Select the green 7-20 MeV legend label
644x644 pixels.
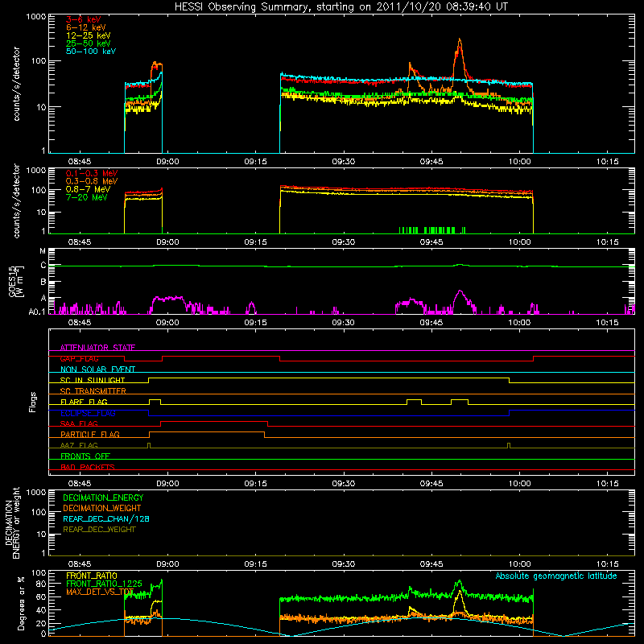[87, 197]
